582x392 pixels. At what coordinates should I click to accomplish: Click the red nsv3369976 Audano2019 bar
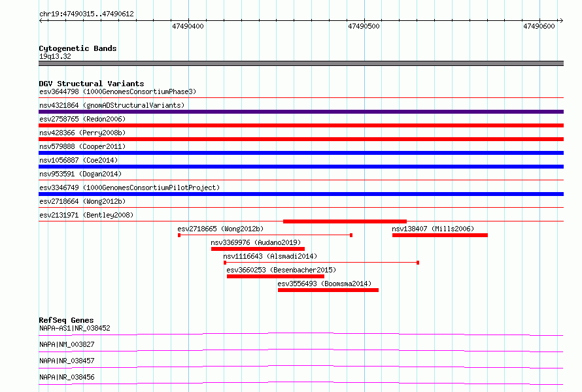pos(258,249)
